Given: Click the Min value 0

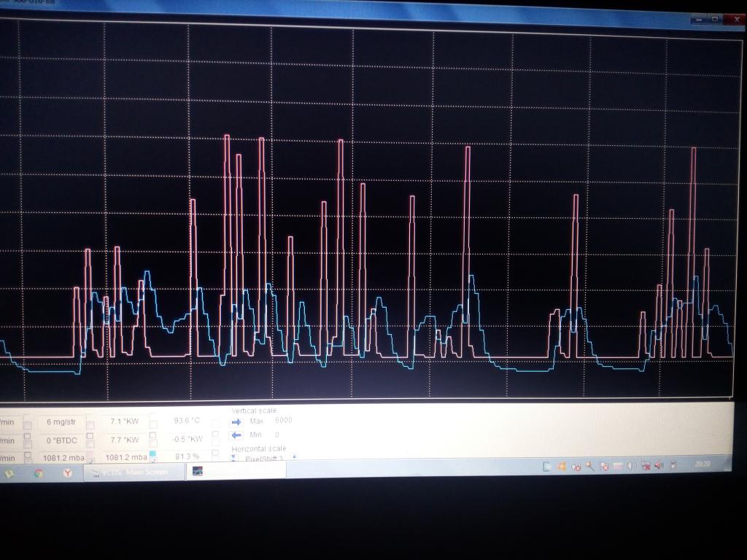Looking at the screenshot, I should click(276, 435).
